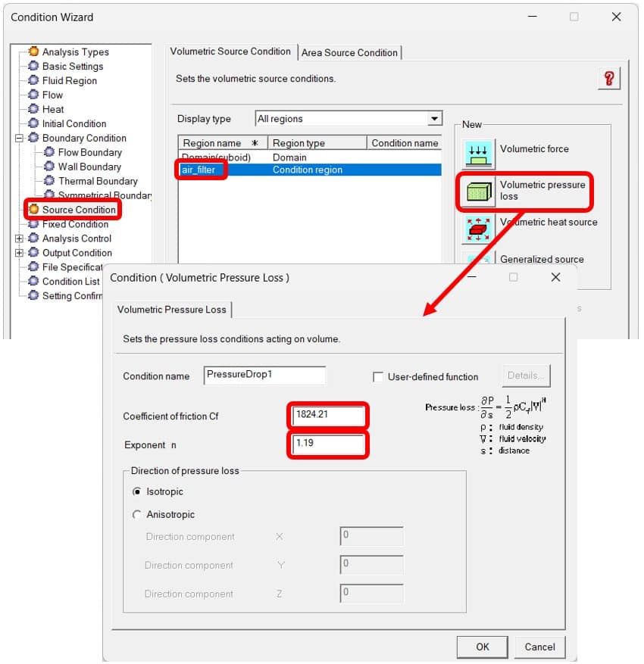Enable the User-defined function checkbox
The height and width of the screenshot is (664, 644).
coord(378,377)
